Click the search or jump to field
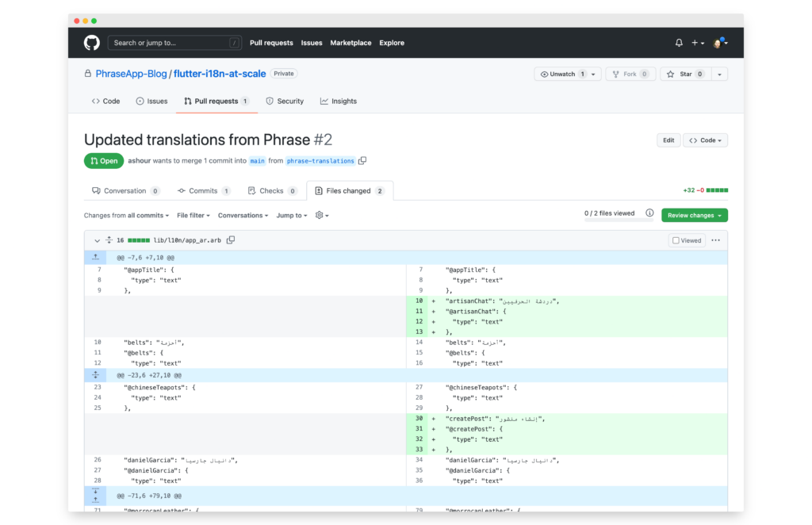Image resolution: width=812 pixels, height=525 pixels. (x=174, y=43)
